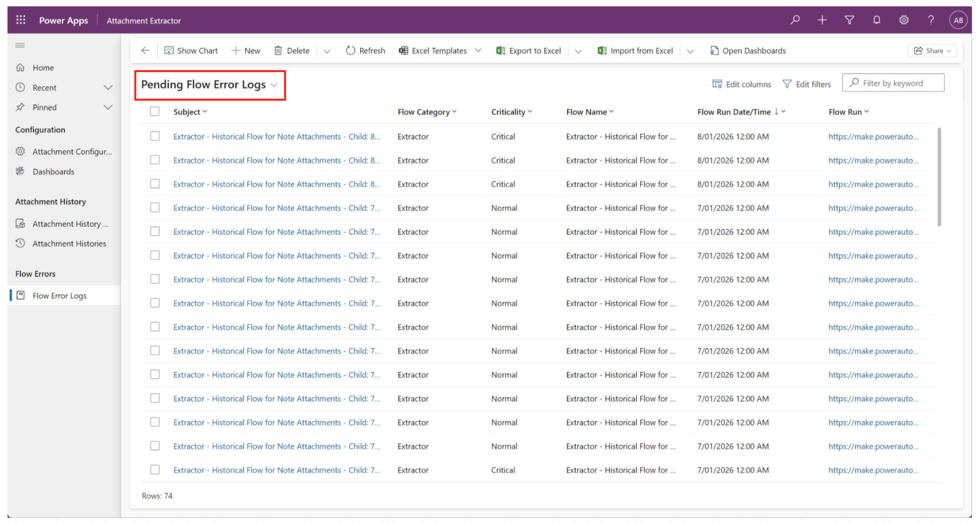
Task: Open the notifications bell
Action: tap(876, 20)
